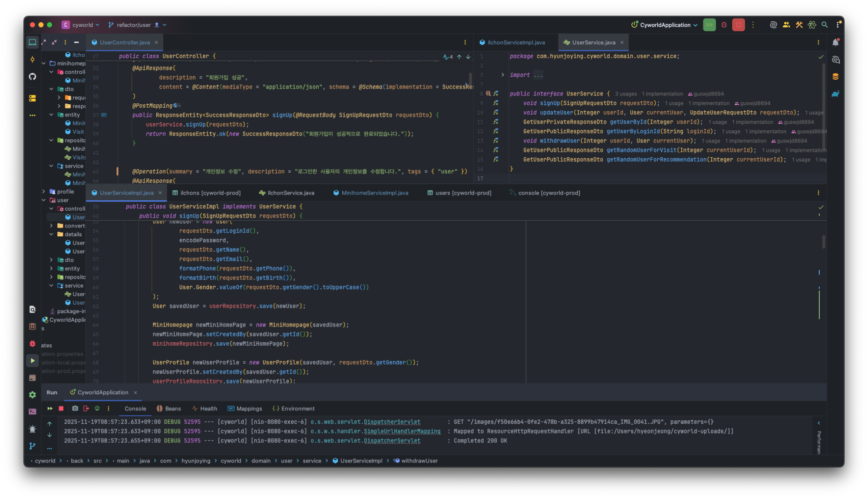Open the ilchons [cyworld-prod] tab
Image resolution: width=868 pixels, height=499 pixels.
pos(206,193)
